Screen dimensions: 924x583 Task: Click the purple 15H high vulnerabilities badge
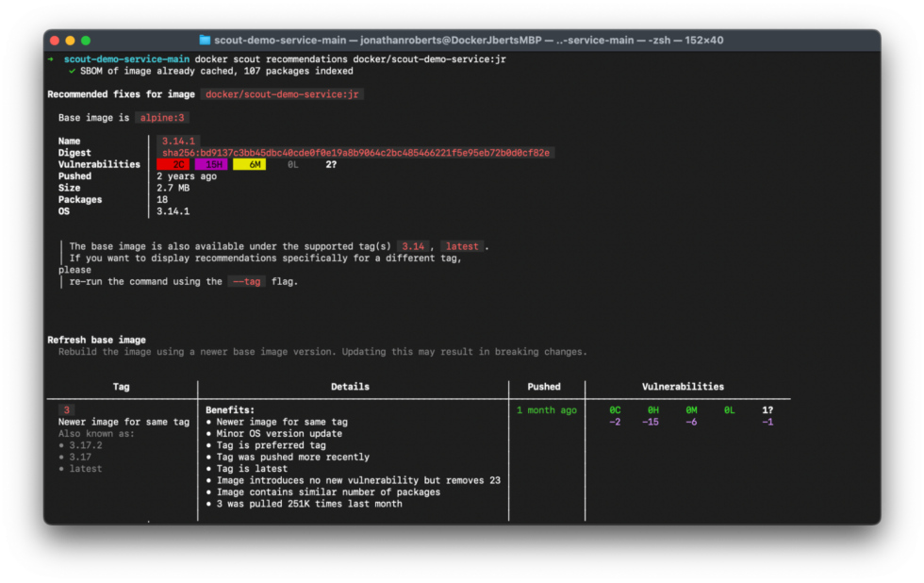coord(213,163)
